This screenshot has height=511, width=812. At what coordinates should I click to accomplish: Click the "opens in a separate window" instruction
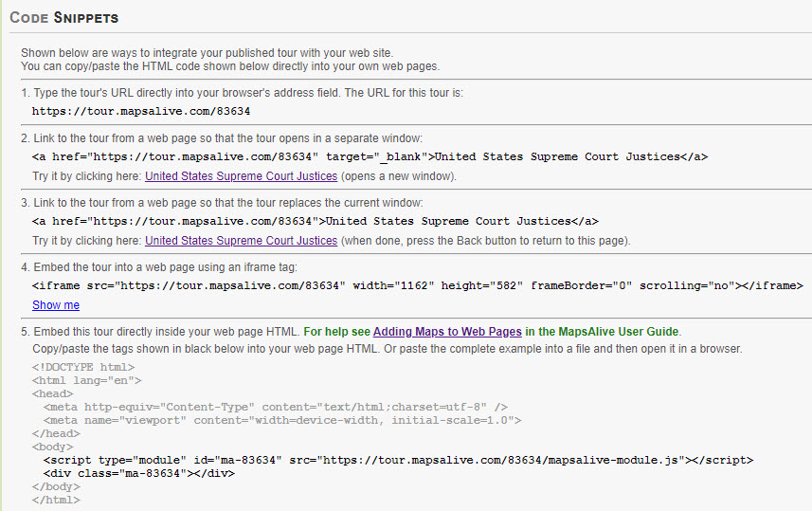[x=222, y=138]
